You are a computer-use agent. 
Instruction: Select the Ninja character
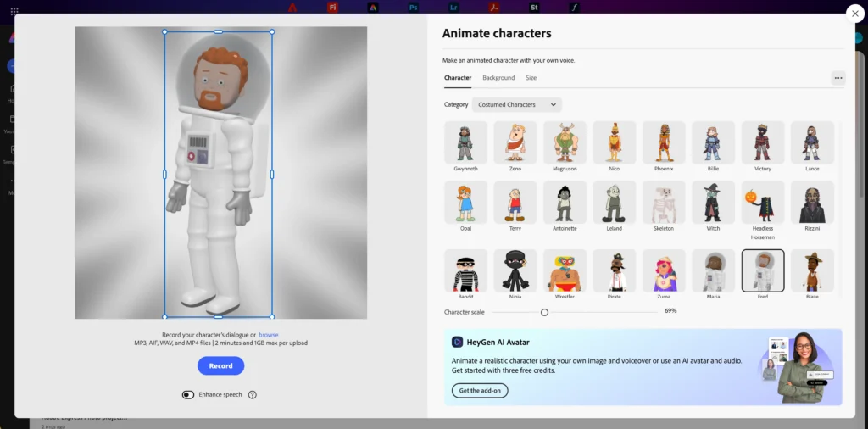coord(515,270)
